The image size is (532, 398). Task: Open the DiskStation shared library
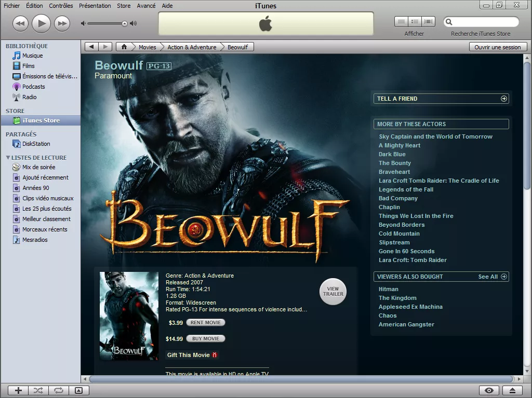41,144
